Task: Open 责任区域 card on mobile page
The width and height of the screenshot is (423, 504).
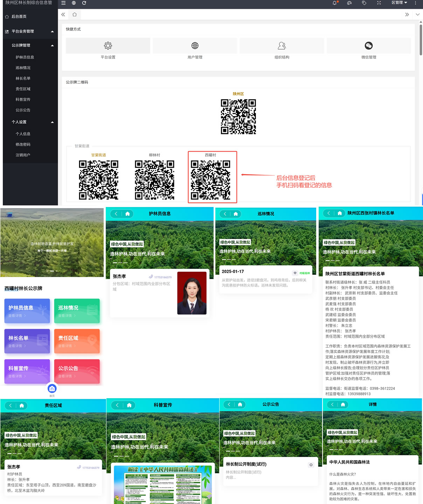Action: click(77, 341)
